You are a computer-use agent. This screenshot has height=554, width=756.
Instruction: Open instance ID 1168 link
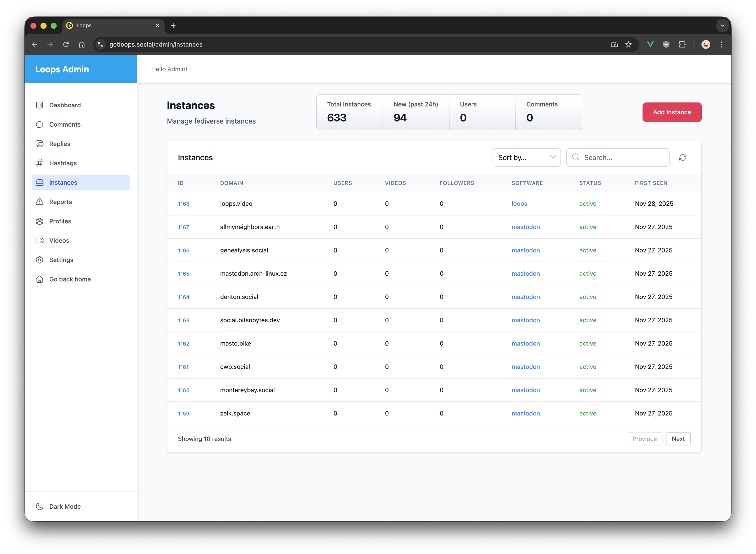point(183,204)
